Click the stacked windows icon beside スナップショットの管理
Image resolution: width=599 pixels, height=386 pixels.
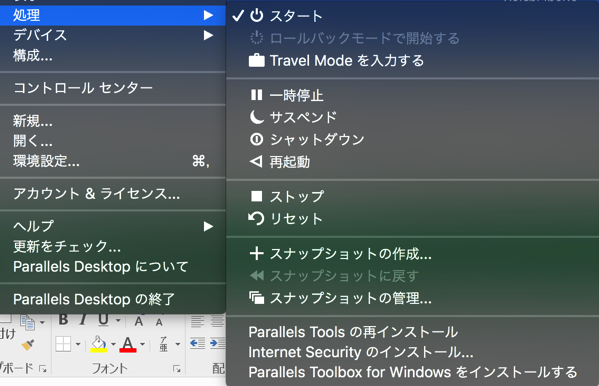pyautogui.click(x=256, y=298)
